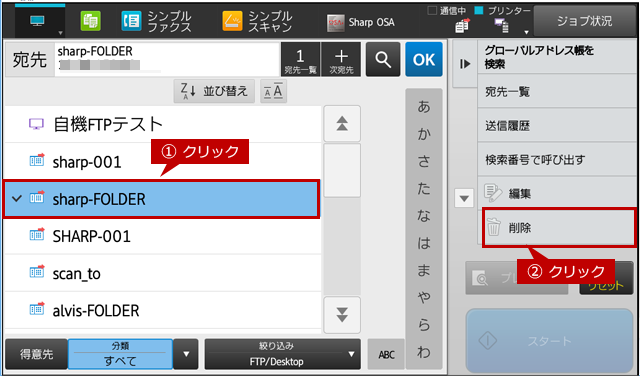
Task: Open the プリンター status icon
Action: coord(502,26)
